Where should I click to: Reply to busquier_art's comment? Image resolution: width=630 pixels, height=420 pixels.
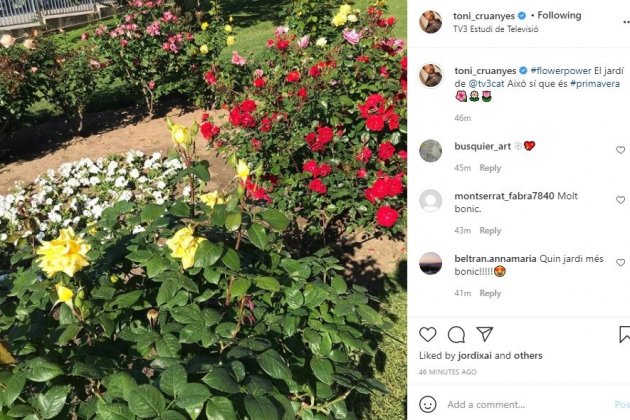coord(490,168)
